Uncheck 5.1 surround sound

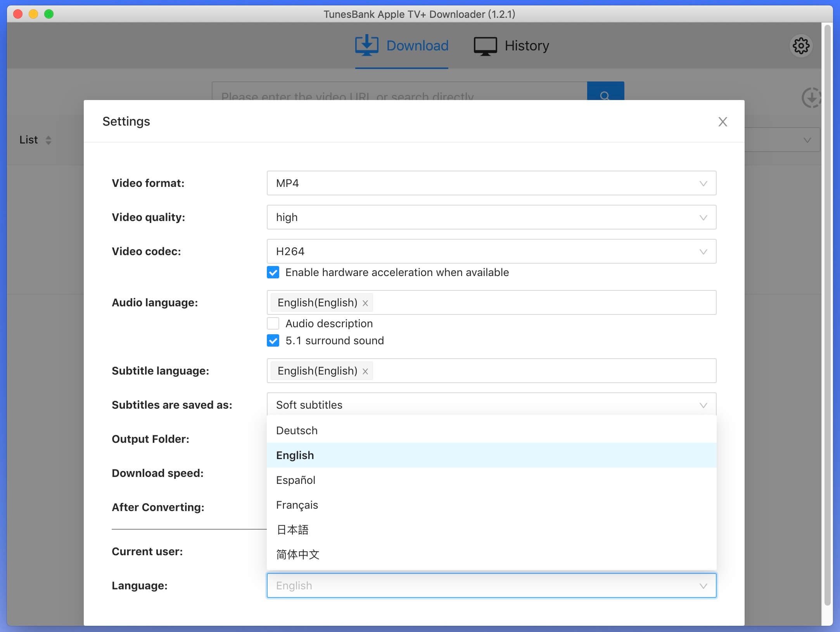[273, 340]
